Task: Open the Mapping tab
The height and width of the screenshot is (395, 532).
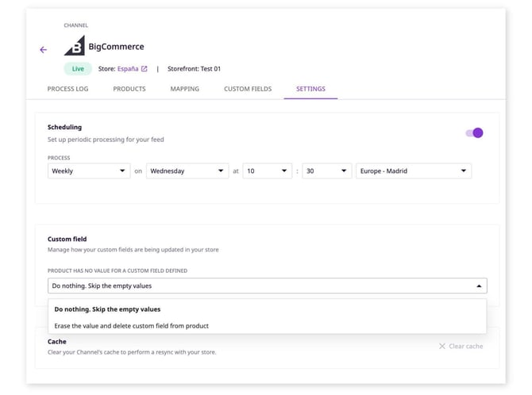Action: click(x=184, y=89)
